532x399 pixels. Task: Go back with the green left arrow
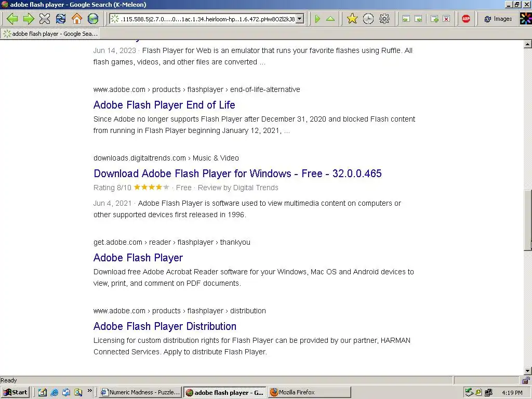point(12,19)
